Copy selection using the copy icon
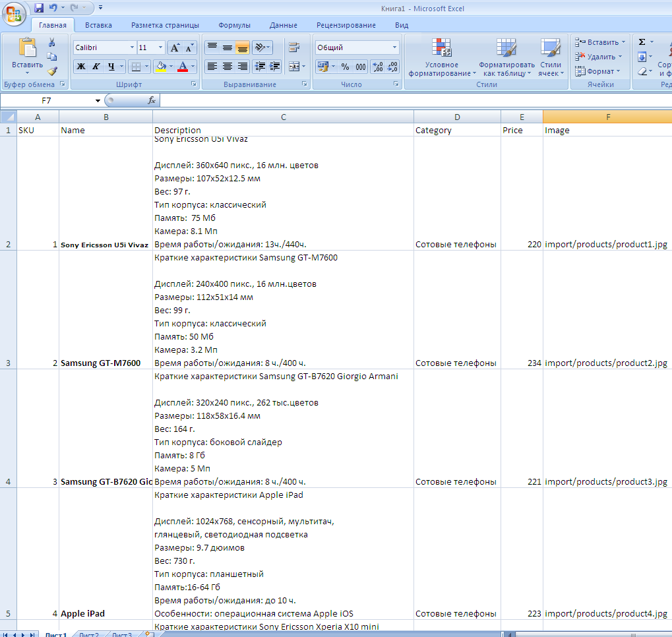The height and width of the screenshot is (637, 672). [52, 57]
